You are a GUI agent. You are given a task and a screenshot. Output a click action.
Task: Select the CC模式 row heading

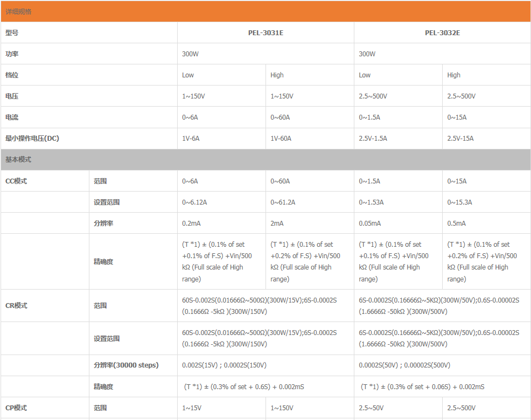click(16, 181)
